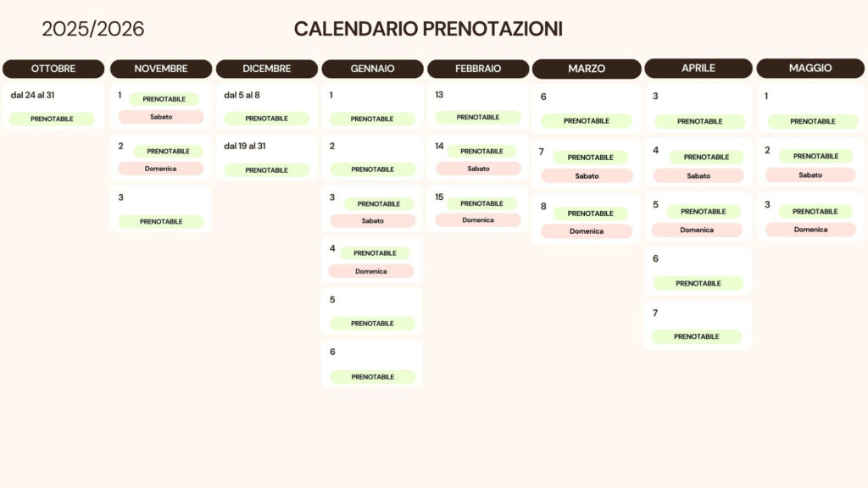Click the CALENDARIO PRENOTAZIONI title
Viewport: 868px width, 488px height.
click(x=428, y=29)
